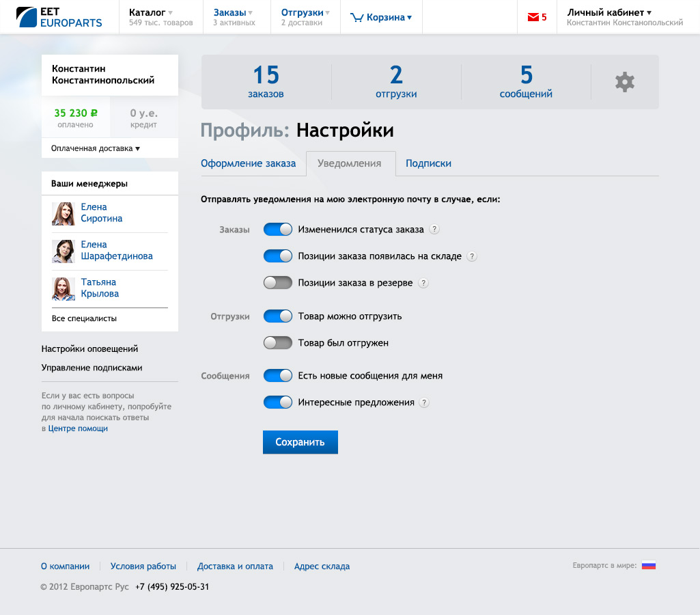Turn on 'Товар был отгружен' notification

278,342
